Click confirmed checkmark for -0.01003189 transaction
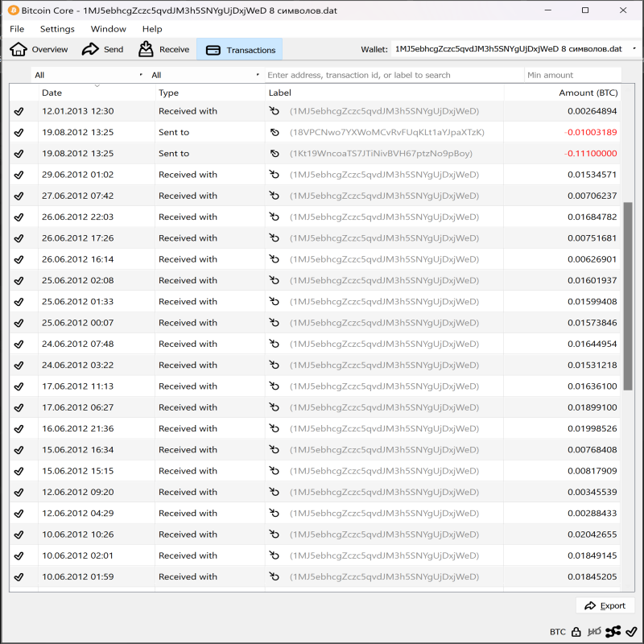This screenshot has height=644, width=644. (x=19, y=133)
